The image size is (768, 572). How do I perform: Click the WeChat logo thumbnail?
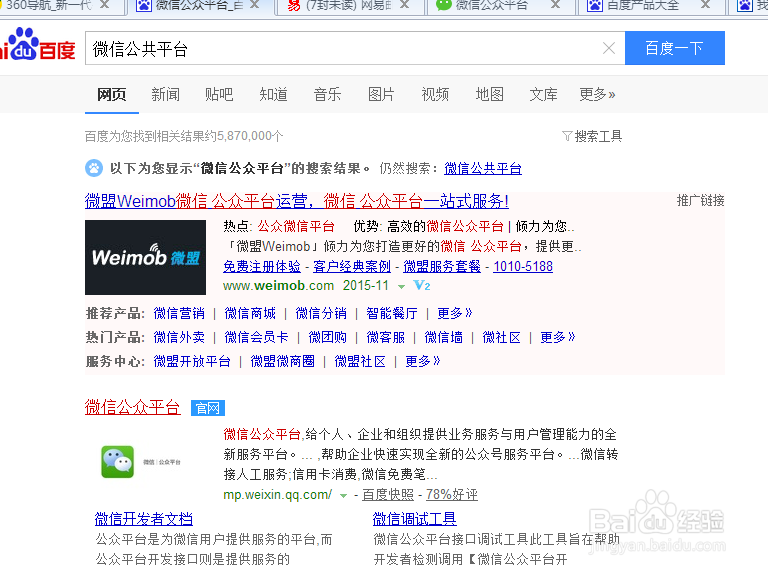(118, 462)
